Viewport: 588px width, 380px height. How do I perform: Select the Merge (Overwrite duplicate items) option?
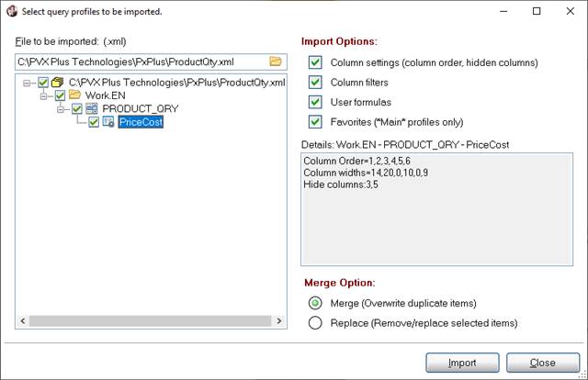click(x=315, y=303)
